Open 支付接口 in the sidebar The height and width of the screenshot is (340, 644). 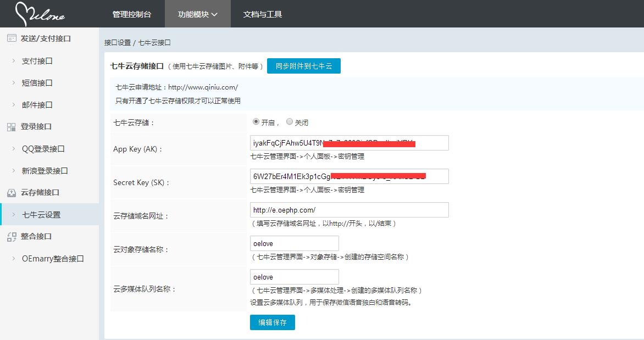pyautogui.click(x=37, y=61)
